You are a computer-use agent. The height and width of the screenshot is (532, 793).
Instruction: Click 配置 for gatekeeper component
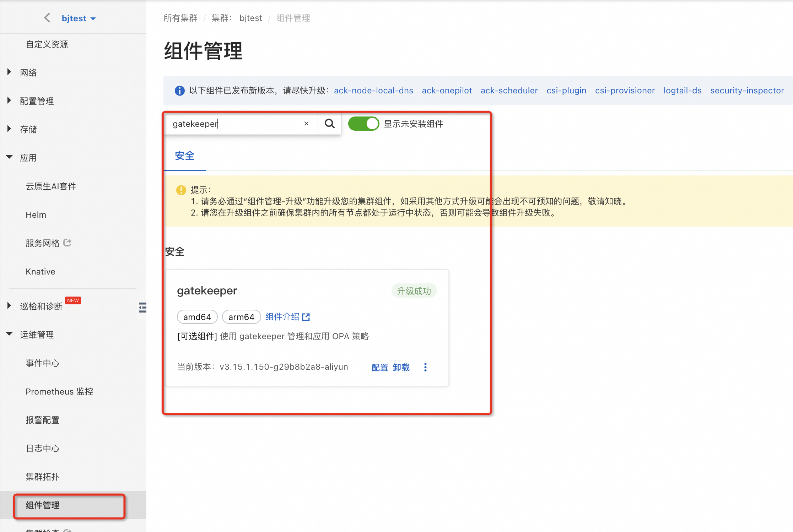click(x=379, y=367)
